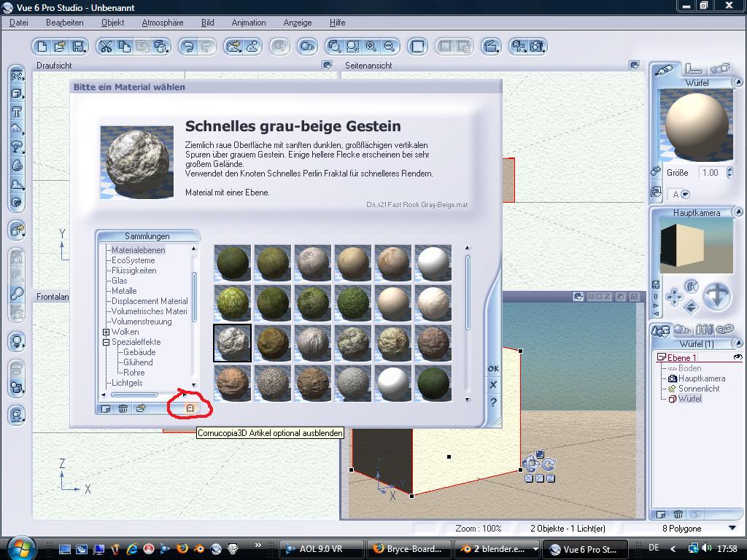Click the Zoom in magnifier icon
The height and width of the screenshot is (560, 747).
tap(371, 47)
